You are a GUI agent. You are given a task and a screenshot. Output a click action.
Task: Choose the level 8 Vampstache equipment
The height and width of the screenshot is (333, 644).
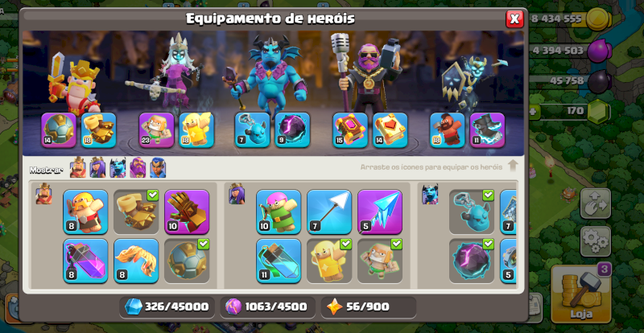[x=136, y=261]
